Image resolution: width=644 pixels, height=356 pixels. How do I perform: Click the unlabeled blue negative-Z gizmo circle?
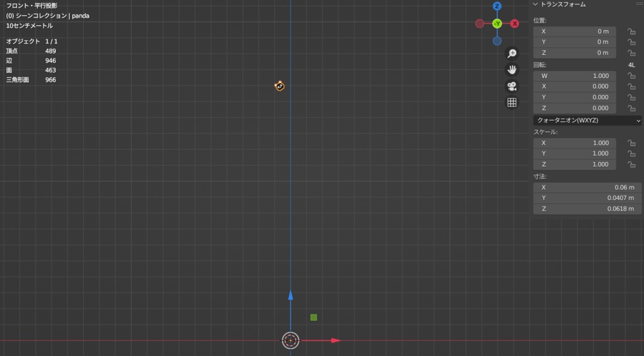pos(497,41)
